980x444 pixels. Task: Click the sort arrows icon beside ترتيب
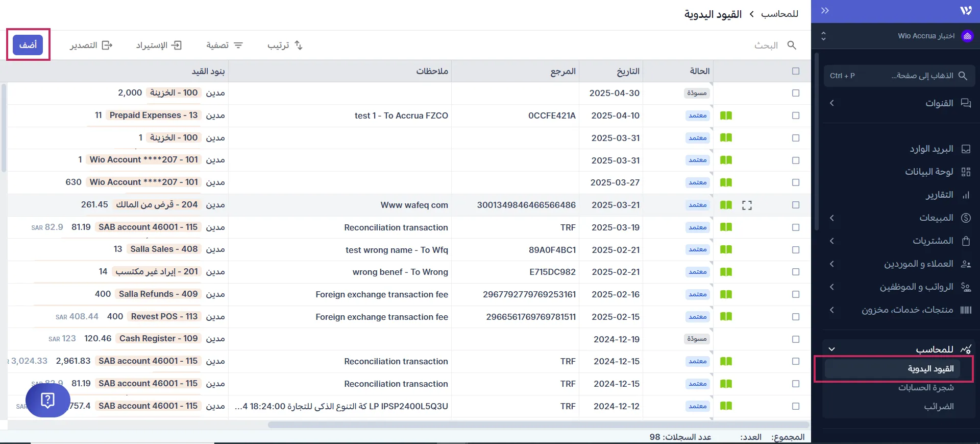click(299, 45)
